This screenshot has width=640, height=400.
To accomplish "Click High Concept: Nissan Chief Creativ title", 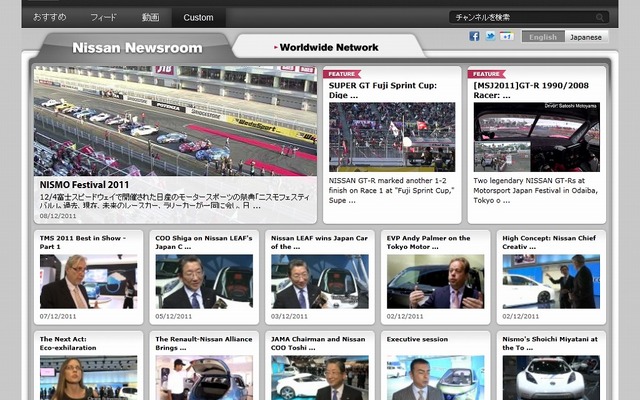I will 549,242.
